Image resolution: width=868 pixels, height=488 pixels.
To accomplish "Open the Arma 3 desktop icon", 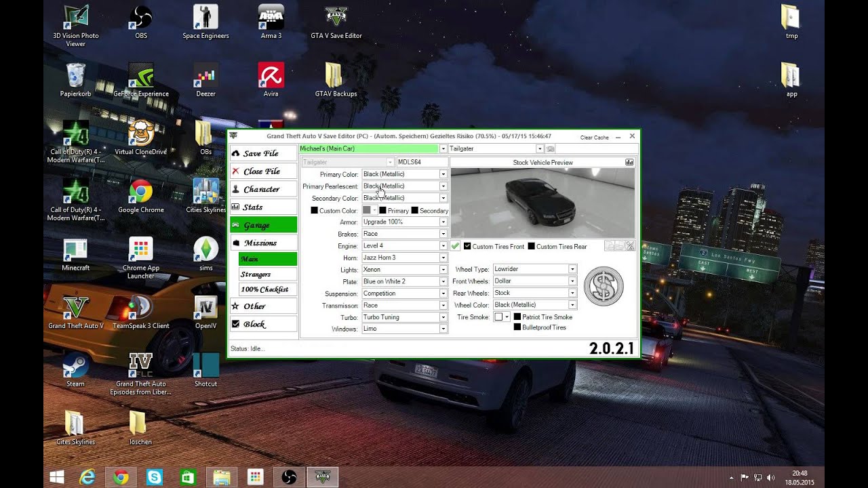I will (x=271, y=22).
